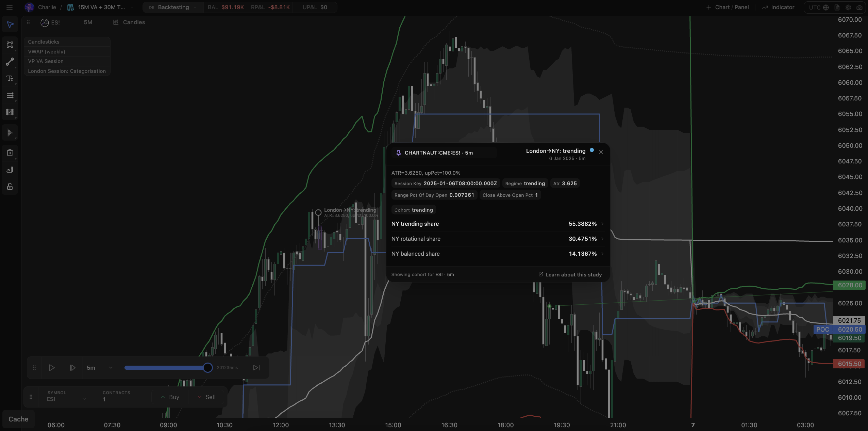
Task: Step forward one bar in replay
Action: coord(72,368)
